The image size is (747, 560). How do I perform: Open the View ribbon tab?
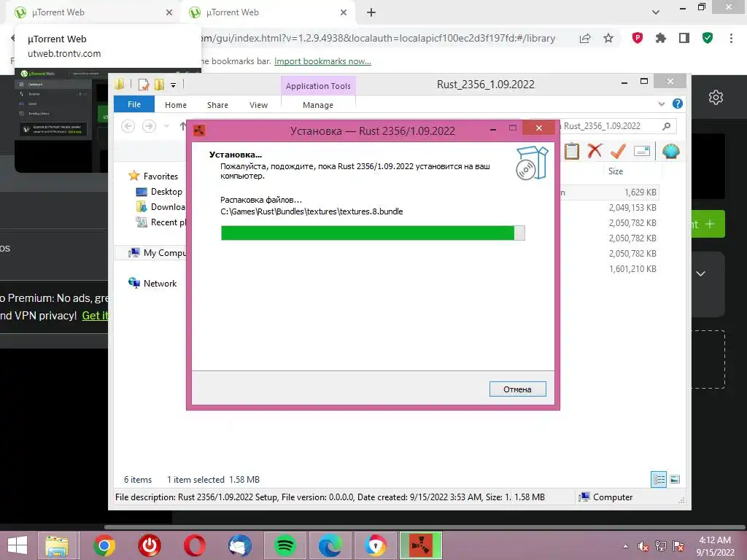(x=259, y=105)
